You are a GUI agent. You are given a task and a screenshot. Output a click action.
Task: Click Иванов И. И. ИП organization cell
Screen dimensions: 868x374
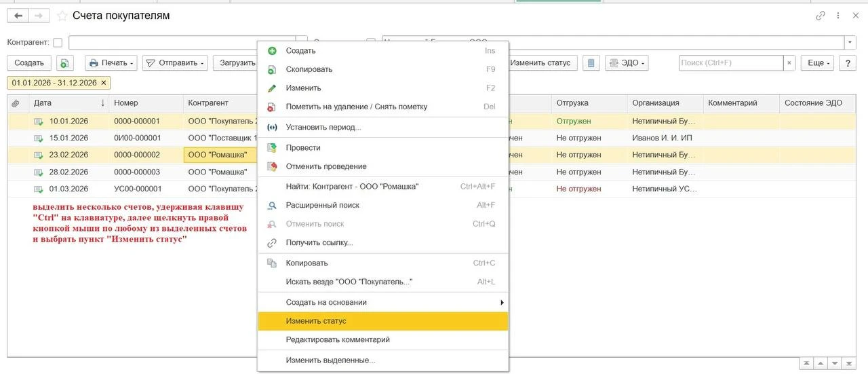pyautogui.click(x=665, y=138)
